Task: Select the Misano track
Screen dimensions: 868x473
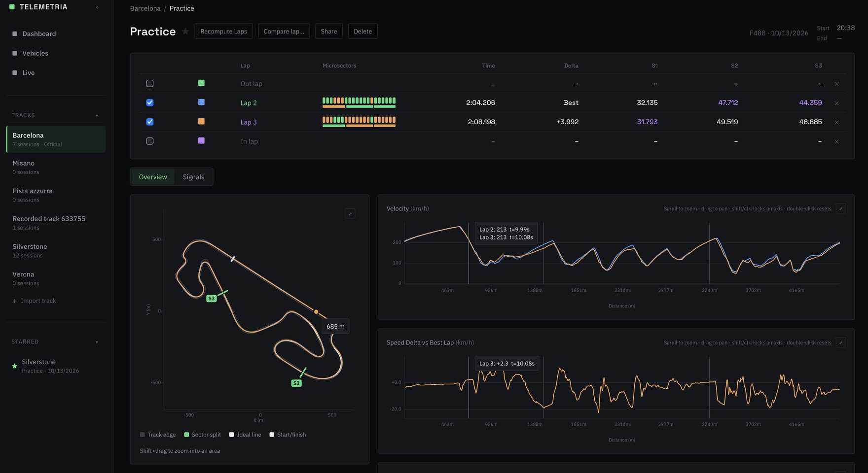Action: [56, 167]
